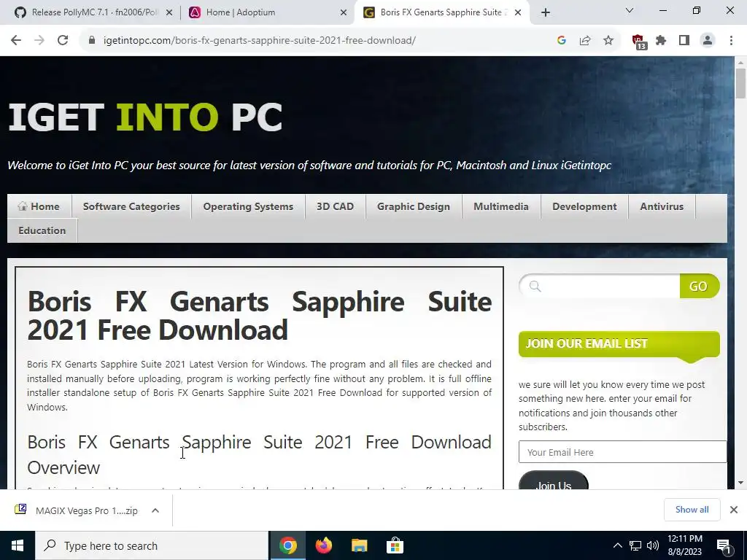Open the Chrome three-dot menu
Viewport: 747px width, 560px height.
tap(731, 41)
